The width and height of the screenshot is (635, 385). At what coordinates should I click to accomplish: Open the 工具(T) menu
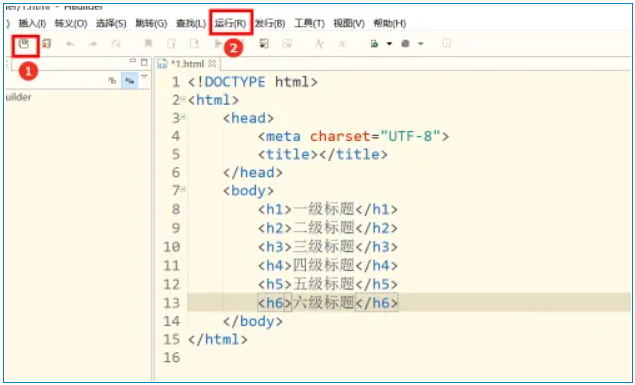[309, 23]
